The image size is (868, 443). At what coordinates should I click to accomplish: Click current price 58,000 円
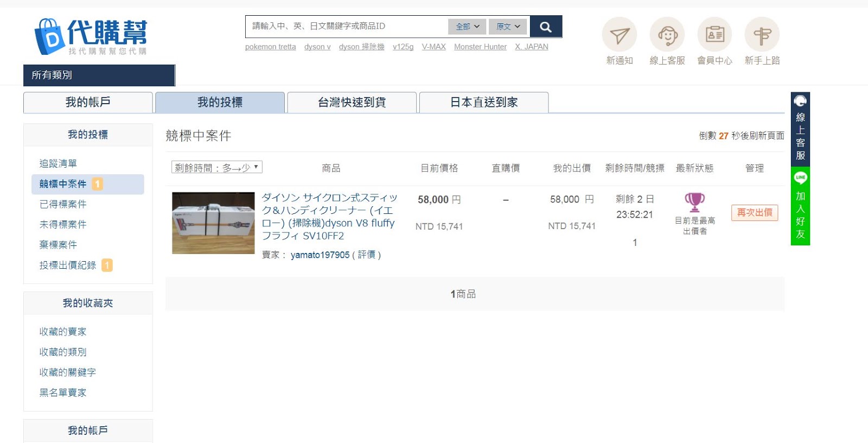tap(439, 200)
